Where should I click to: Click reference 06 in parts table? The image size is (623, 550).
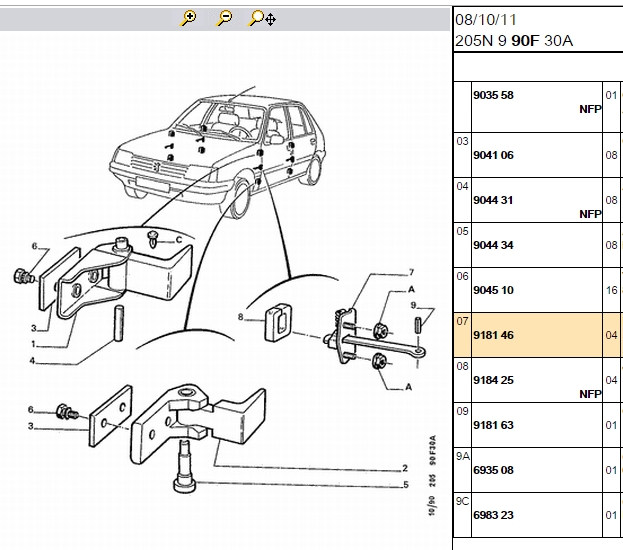coord(462,276)
